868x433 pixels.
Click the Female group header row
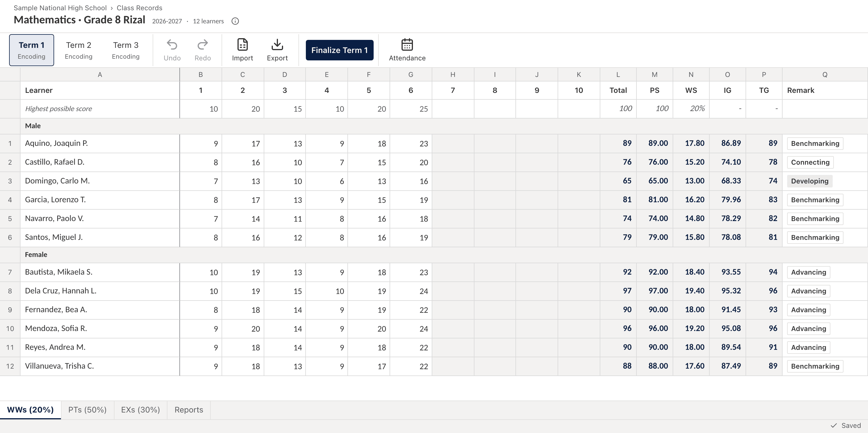pyautogui.click(x=434, y=255)
